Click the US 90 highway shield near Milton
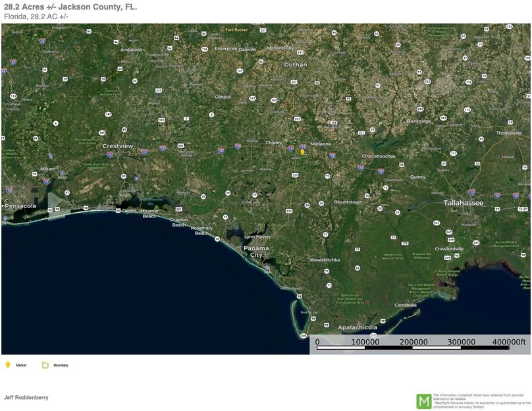The image size is (532, 411). click(34, 174)
